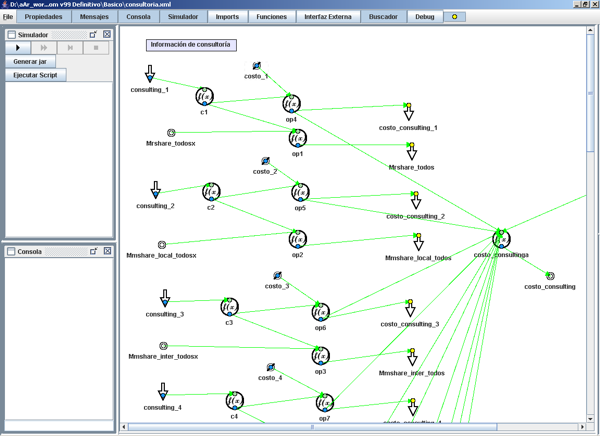Undock the Consola panel
The image size is (600, 436).
(x=93, y=251)
